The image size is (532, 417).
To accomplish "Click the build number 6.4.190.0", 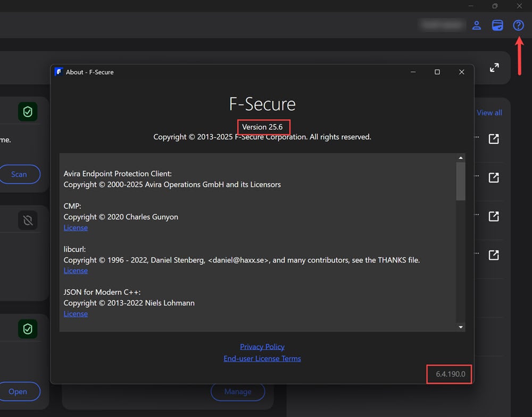I will click(450, 374).
